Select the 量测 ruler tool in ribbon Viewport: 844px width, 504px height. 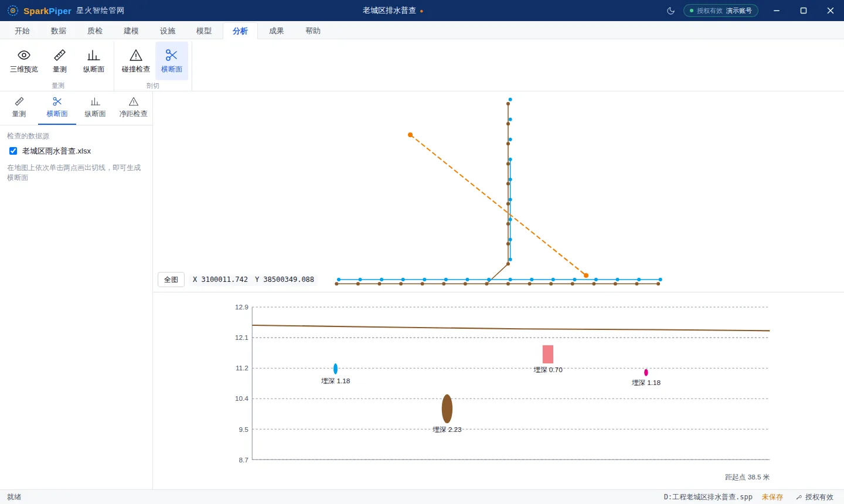pyautogui.click(x=60, y=62)
